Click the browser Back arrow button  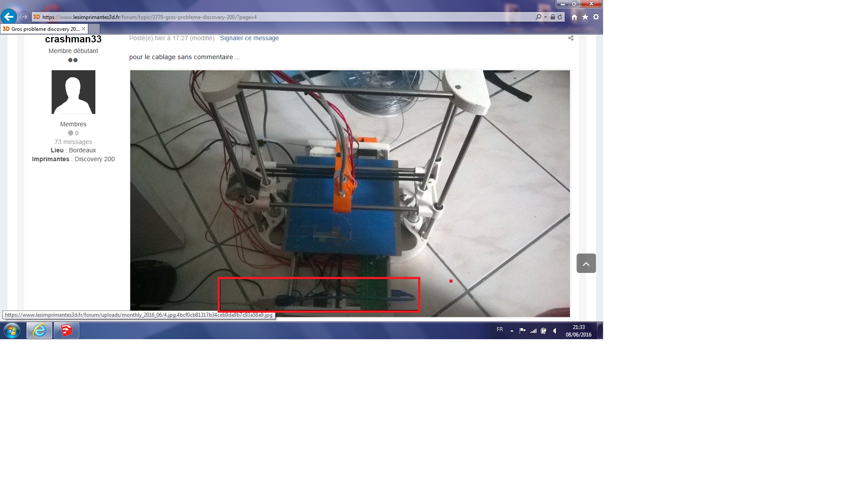point(8,17)
